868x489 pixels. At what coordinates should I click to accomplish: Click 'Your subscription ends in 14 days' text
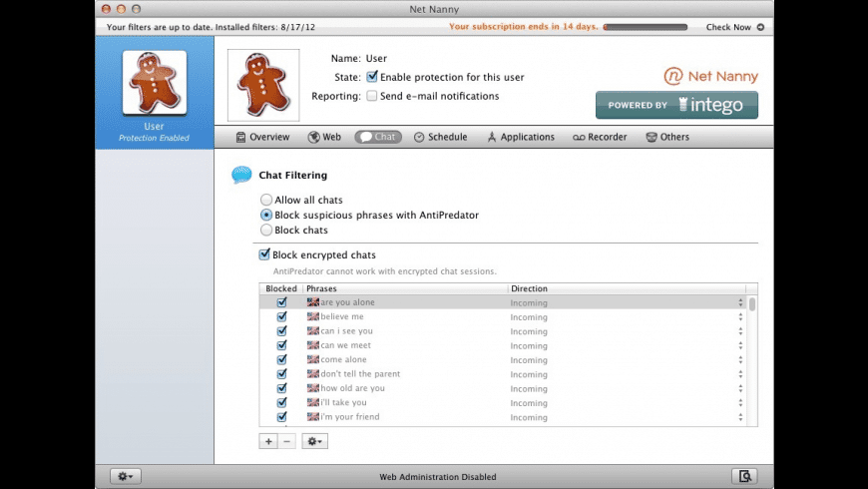coord(523,27)
